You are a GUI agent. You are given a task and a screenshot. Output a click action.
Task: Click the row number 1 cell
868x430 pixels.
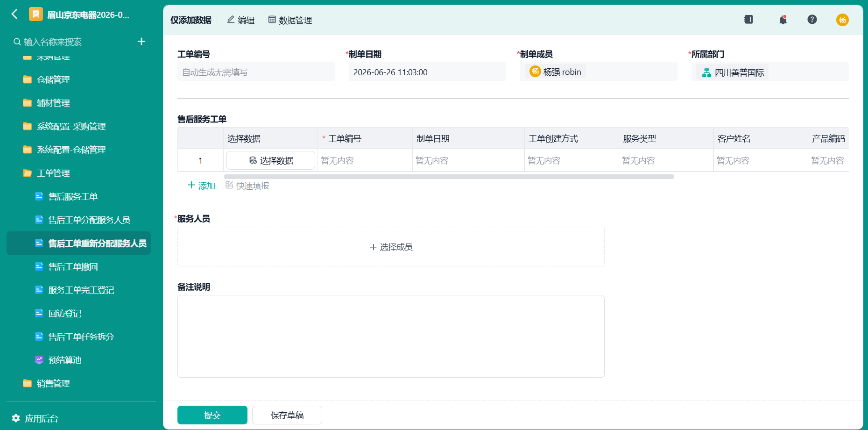pyautogui.click(x=200, y=160)
